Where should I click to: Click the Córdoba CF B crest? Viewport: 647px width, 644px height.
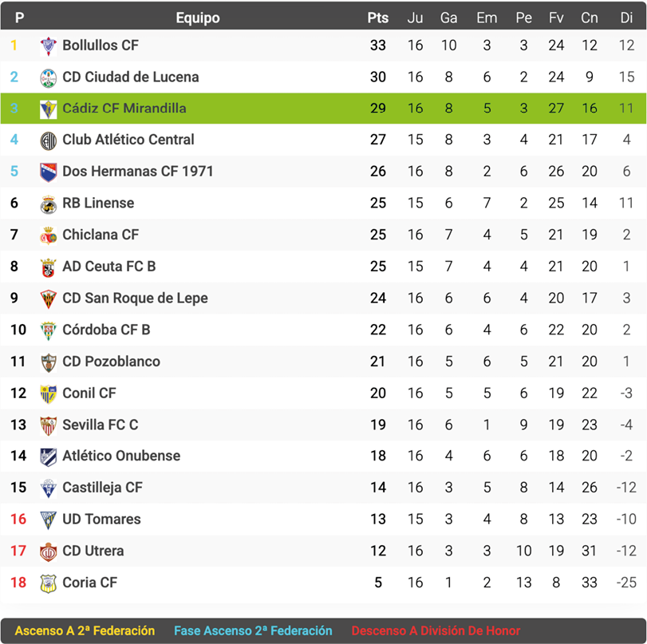point(49,330)
